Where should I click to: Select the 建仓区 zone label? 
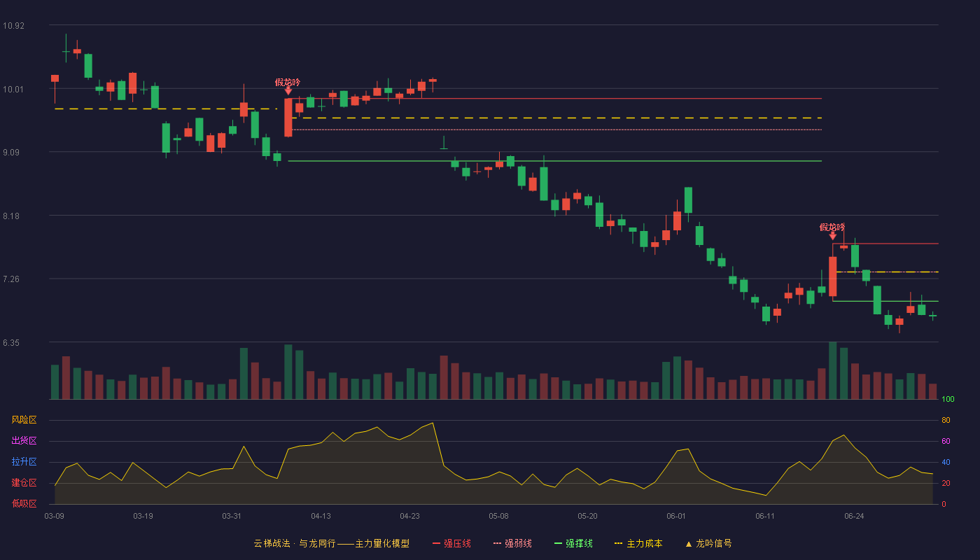24,483
